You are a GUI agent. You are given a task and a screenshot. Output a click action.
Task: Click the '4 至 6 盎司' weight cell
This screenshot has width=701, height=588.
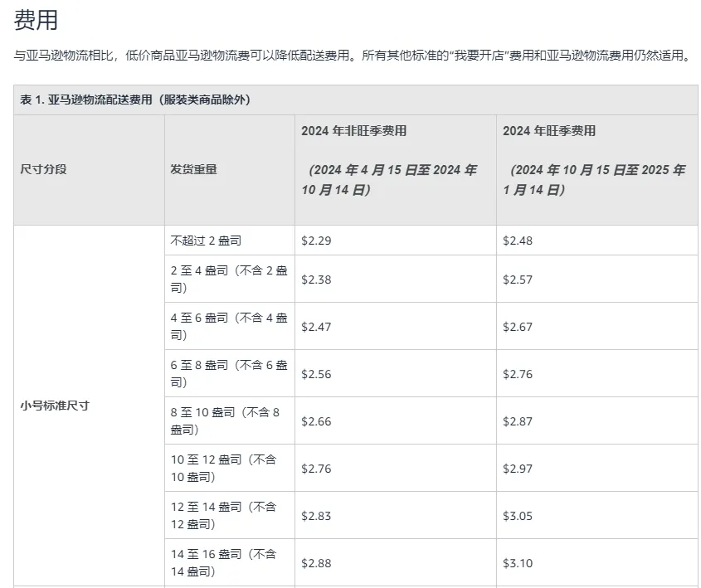point(229,326)
